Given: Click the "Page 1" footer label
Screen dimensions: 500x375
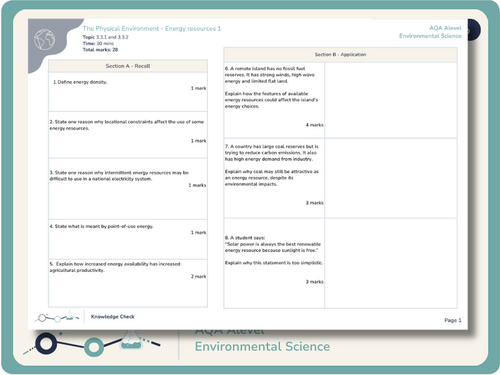Looking at the screenshot, I should (x=453, y=320).
